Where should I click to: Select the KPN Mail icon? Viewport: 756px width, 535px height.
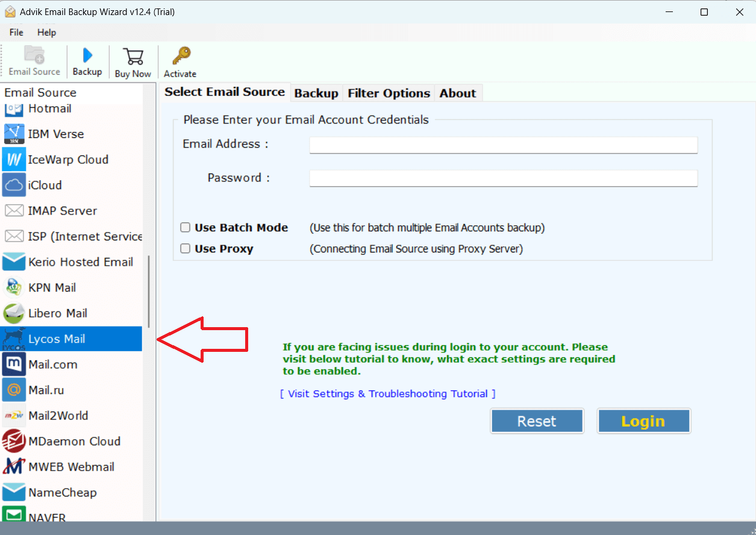tap(14, 287)
